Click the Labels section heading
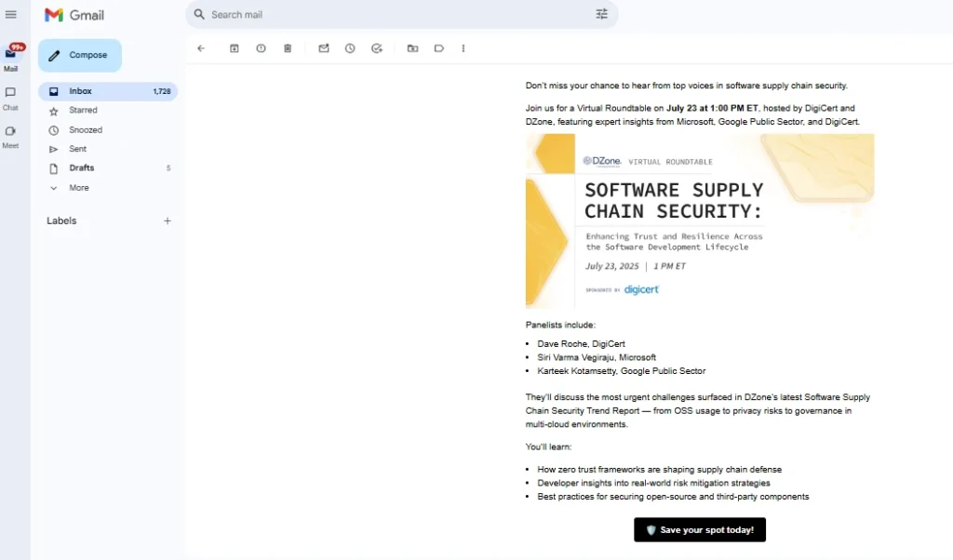The width and height of the screenshot is (953, 560). [61, 221]
